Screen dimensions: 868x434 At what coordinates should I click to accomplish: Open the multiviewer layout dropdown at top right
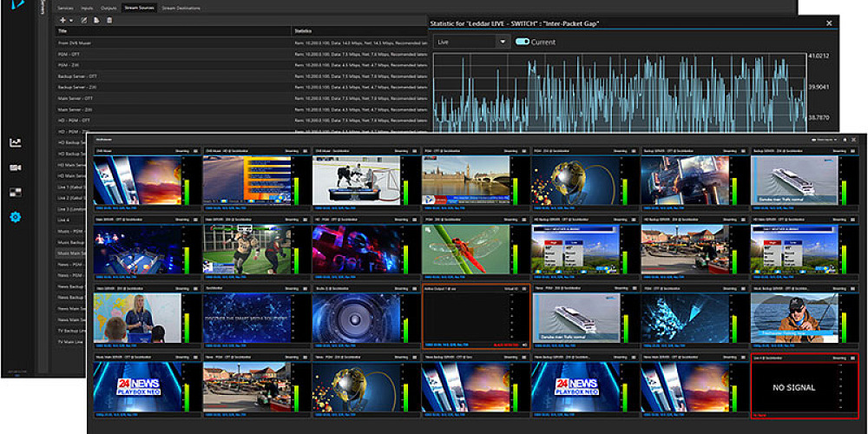[823, 139]
